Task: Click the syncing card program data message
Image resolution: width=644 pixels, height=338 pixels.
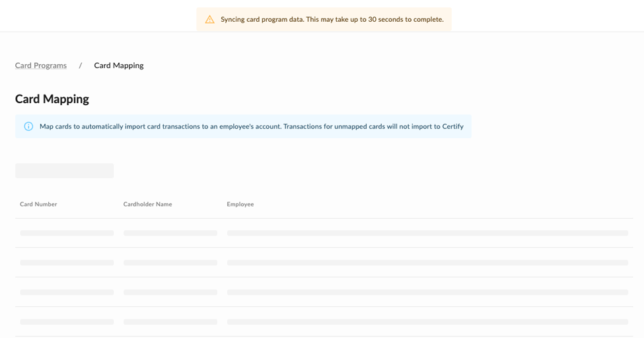Action: (332, 20)
